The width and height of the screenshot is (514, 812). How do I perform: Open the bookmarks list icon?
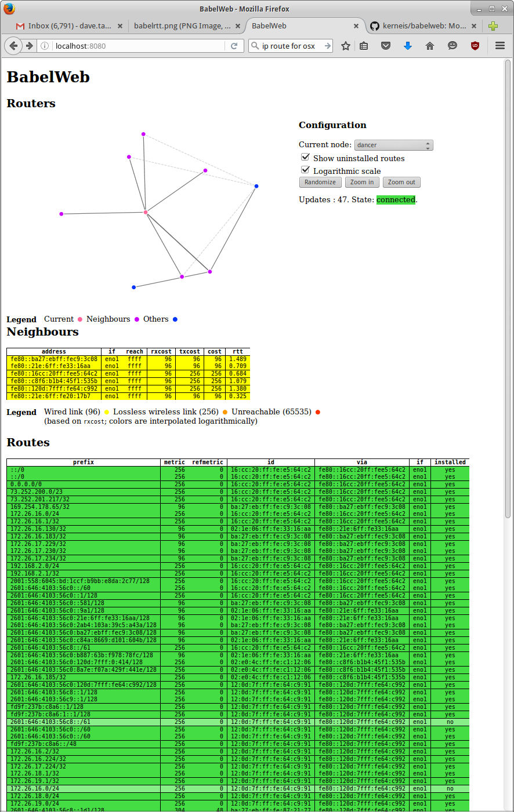tap(364, 46)
